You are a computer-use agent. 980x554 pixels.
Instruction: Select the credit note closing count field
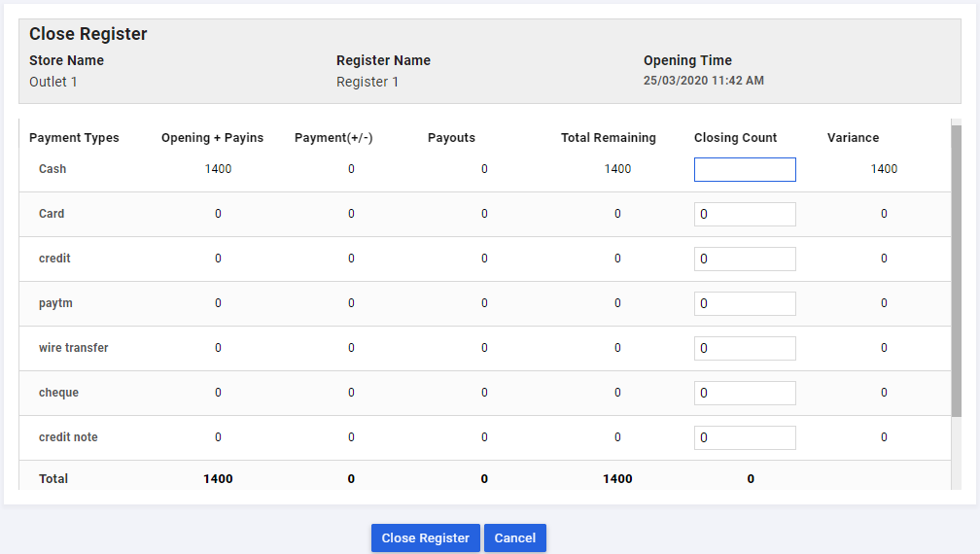pos(745,437)
